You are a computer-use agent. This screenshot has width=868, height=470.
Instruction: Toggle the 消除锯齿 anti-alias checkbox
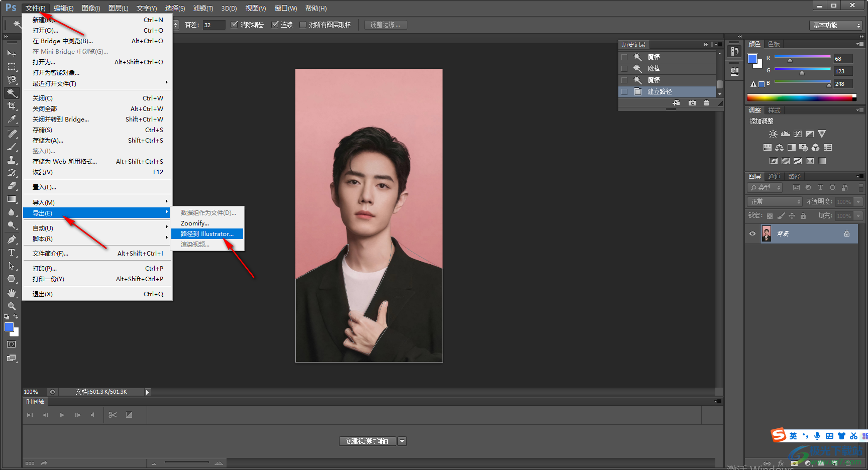(x=235, y=25)
